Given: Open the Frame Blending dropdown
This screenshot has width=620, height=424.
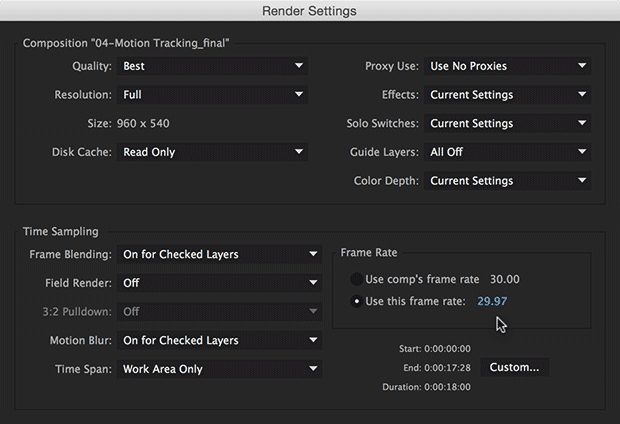Looking at the screenshot, I should [x=219, y=254].
